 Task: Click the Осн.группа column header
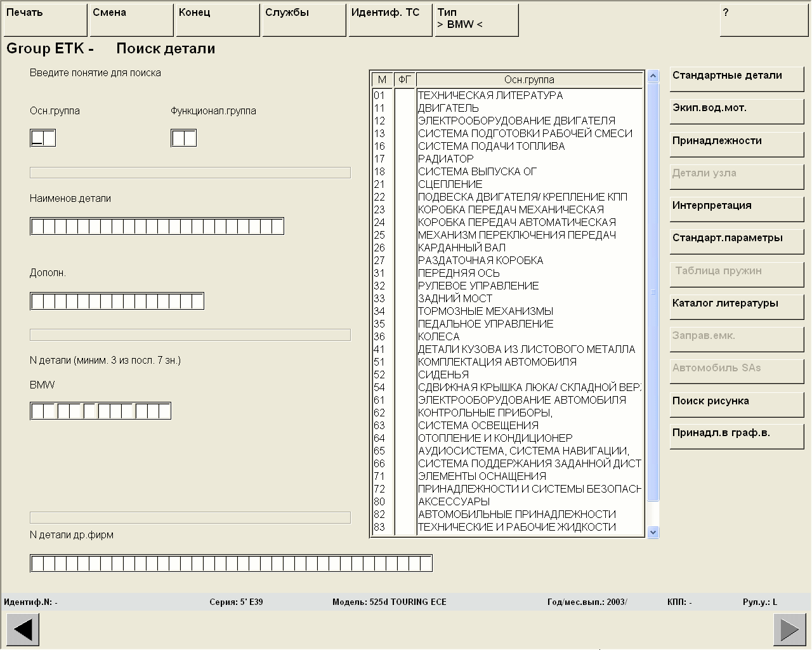529,80
